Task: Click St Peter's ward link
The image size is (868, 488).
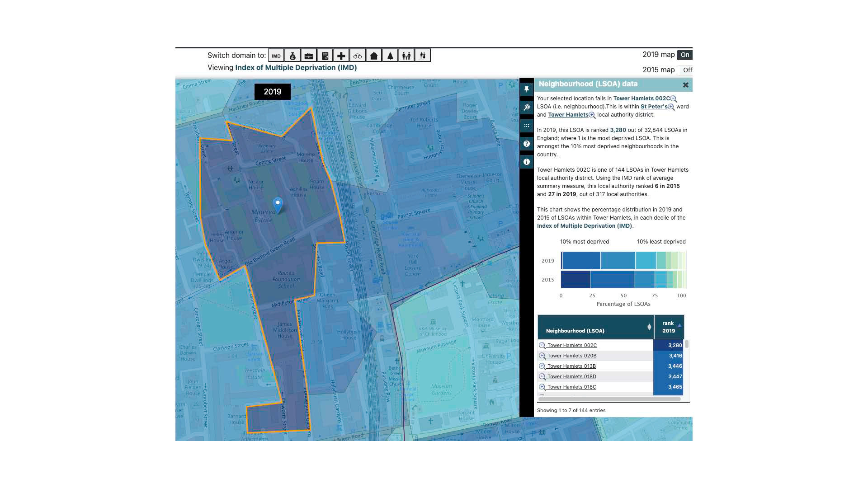Action: pos(654,107)
